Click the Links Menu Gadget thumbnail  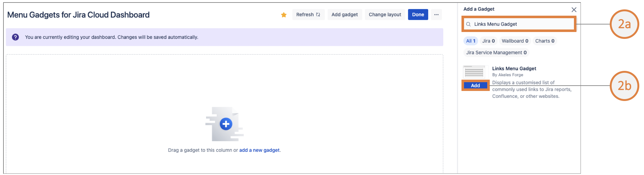pos(474,72)
